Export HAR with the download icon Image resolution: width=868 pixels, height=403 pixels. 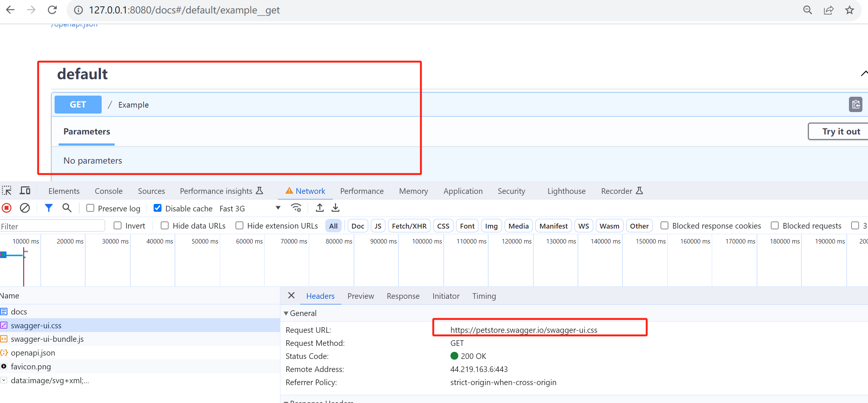(336, 208)
